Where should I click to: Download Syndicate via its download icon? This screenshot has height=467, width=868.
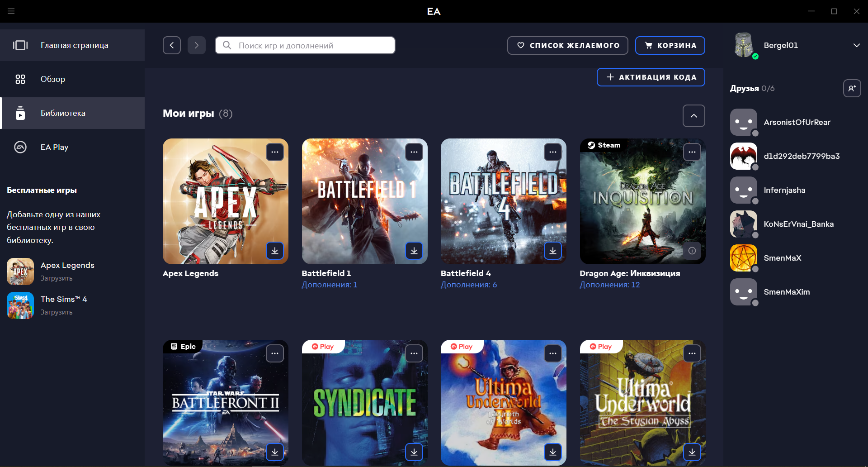pos(414,452)
